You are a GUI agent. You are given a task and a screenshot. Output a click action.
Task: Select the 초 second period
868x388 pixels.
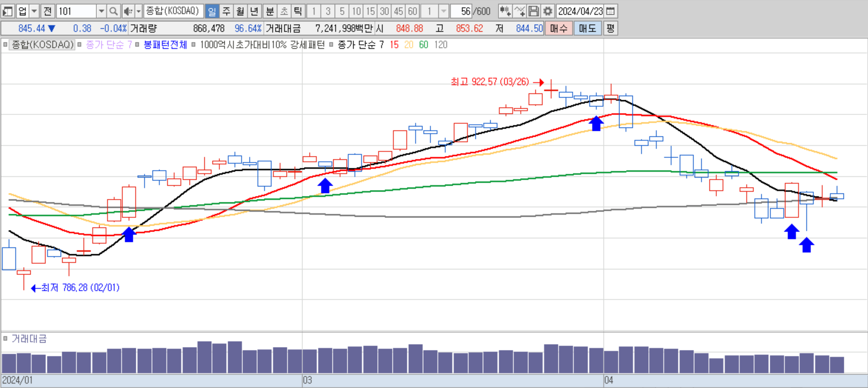pos(284,11)
